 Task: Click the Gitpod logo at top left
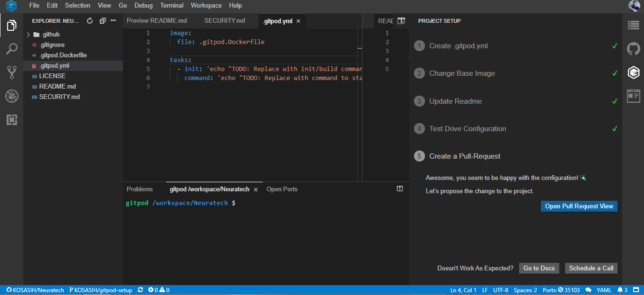coord(11,6)
